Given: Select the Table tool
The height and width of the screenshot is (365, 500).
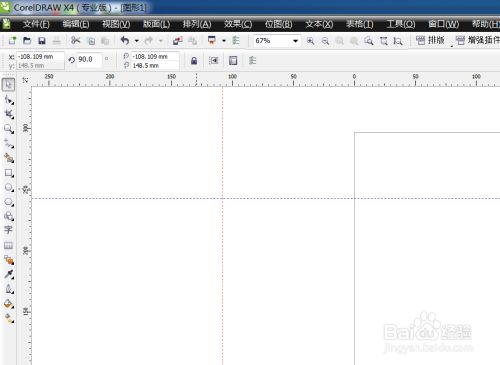Looking at the screenshot, I should click(x=8, y=246).
